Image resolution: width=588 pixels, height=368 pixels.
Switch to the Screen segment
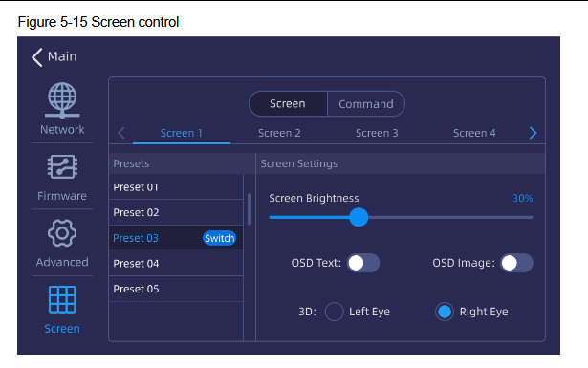tap(288, 104)
